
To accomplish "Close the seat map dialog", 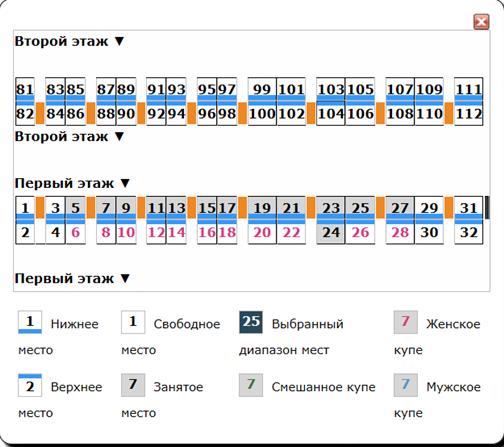I will pyautogui.click(x=481, y=22).
